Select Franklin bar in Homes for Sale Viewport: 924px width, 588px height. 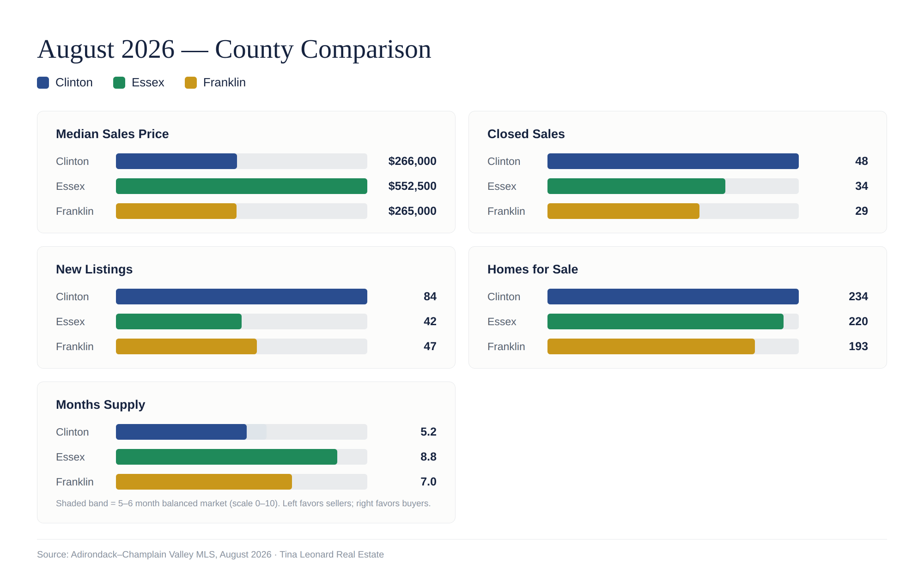point(651,346)
